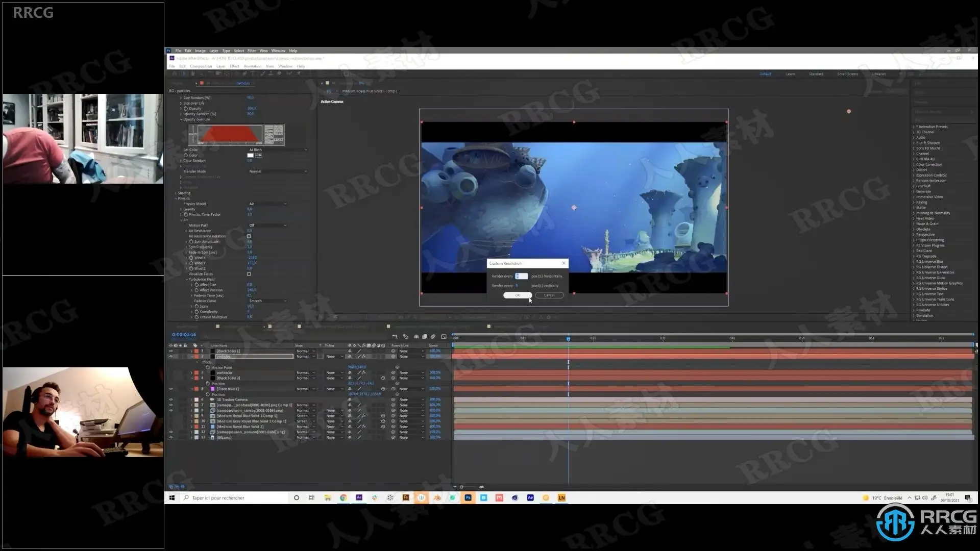Viewport: 980px width, 551px height.
Task: Toggle Air Resistance Rotation checkbox
Action: coord(249,236)
